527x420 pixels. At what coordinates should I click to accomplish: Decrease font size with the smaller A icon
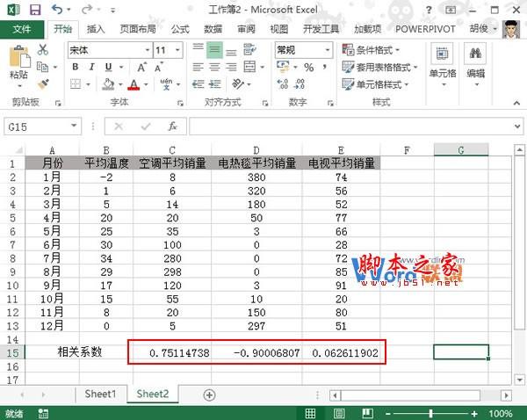pyautogui.click(x=159, y=68)
